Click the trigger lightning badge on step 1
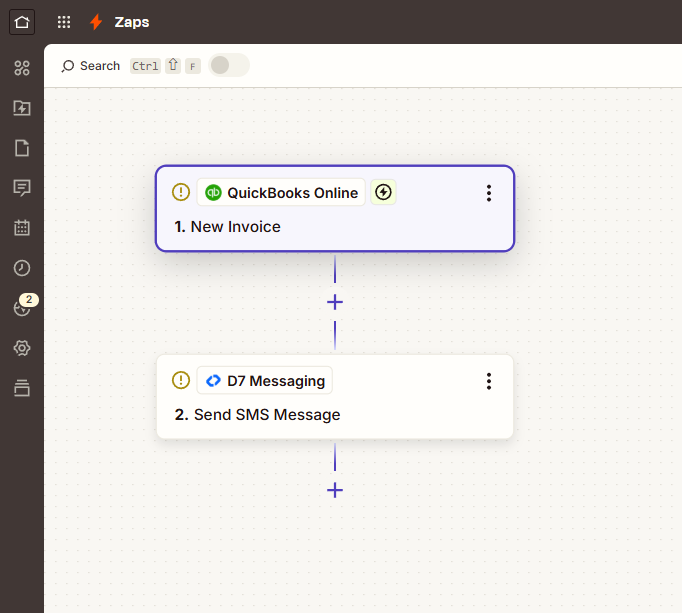This screenshot has height=613, width=682. 383,192
